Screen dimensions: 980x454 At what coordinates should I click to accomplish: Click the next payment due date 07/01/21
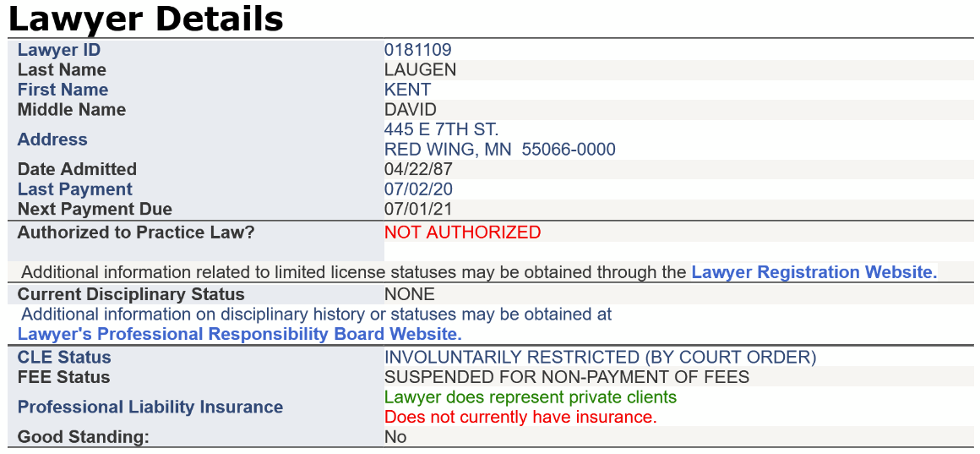click(418, 209)
